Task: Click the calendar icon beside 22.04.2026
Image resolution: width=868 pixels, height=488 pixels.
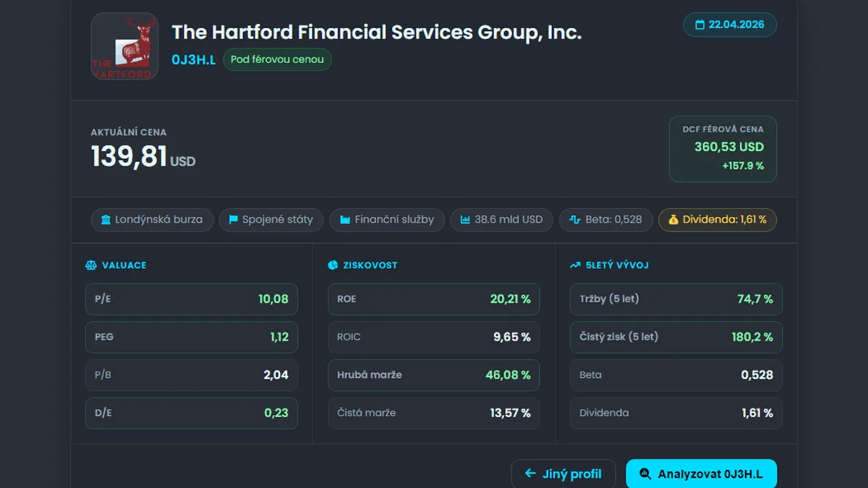Action: 699,25
